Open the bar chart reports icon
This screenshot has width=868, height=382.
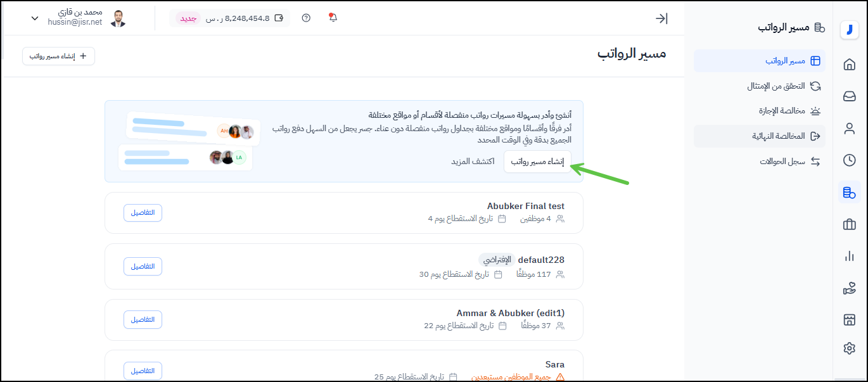(849, 256)
